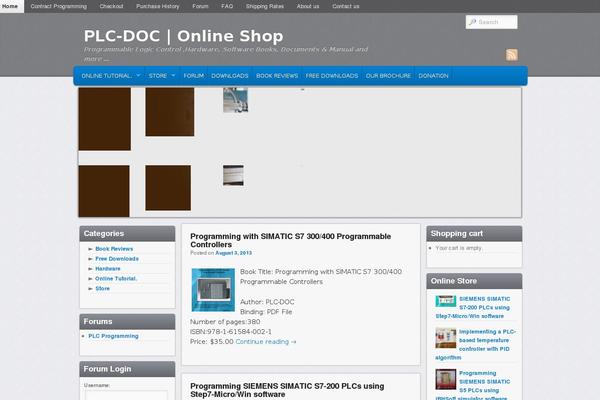Open the Downloads menu item
Viewport: 600px width, 400px height.
tap(230, 76)
